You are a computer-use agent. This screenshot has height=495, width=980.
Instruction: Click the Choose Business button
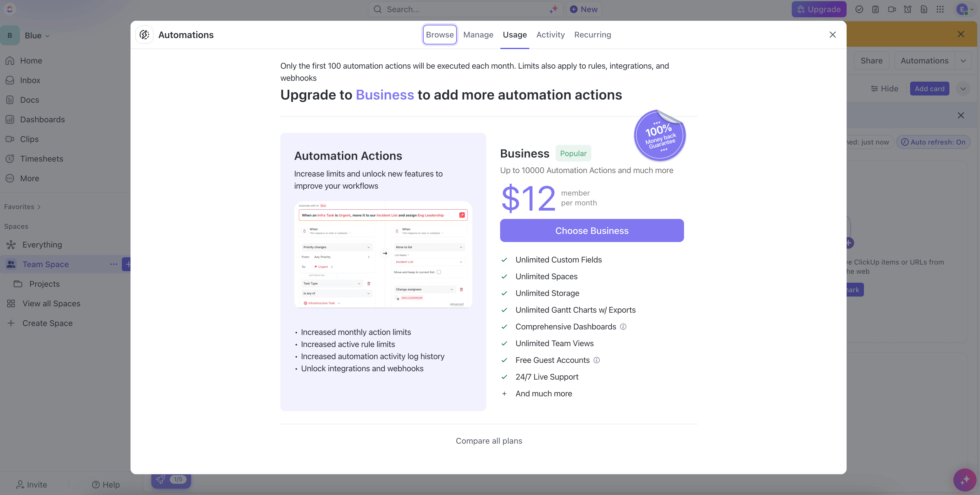point(592,230)
